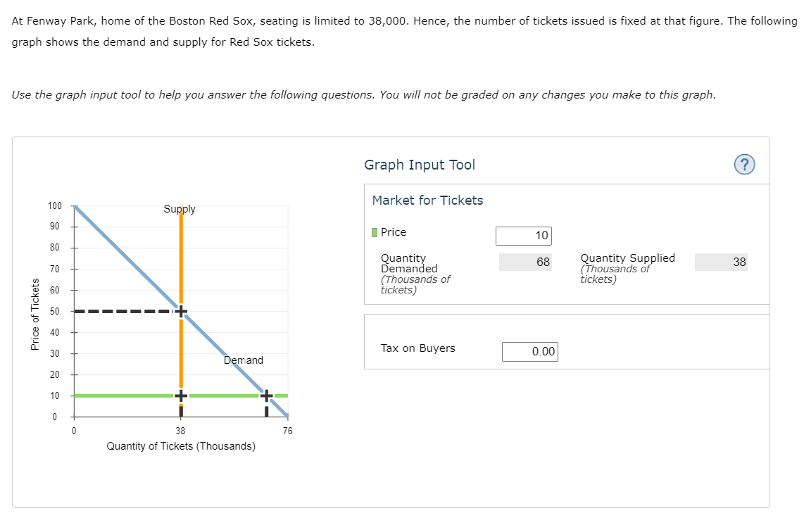Image resolution: width=804 pixels, height=532 pixels.
Task: Click the crosshair where price line meets supply
Action: coord(181,395)
